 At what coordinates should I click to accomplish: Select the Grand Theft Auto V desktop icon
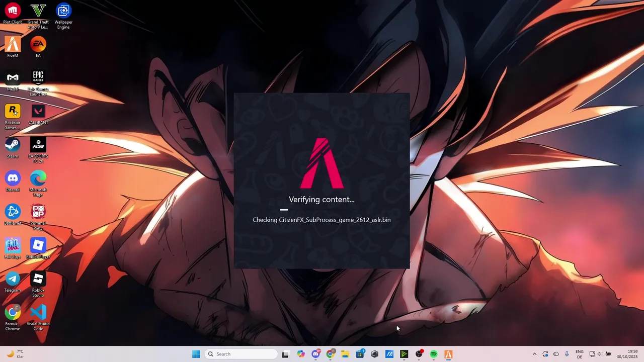coord(38,16)
